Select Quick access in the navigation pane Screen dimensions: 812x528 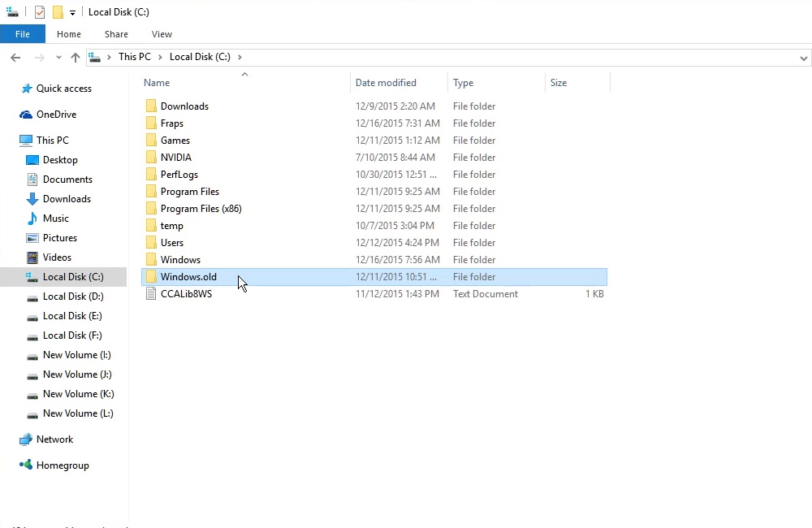(63, 89)
